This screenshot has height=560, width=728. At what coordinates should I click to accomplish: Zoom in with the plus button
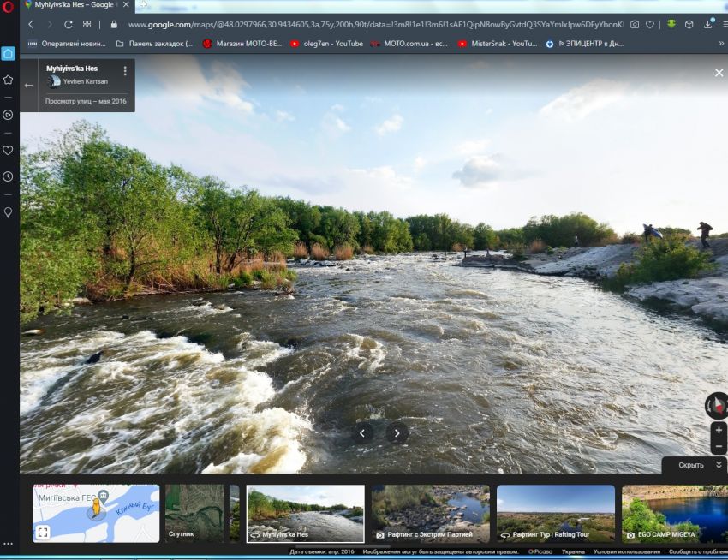[719, 431]
